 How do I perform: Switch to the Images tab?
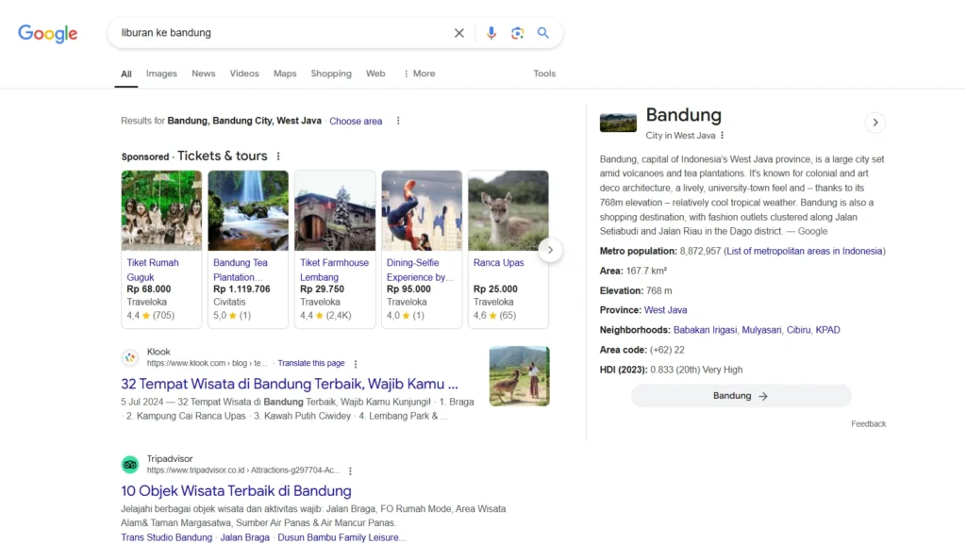tap(161, 74)
